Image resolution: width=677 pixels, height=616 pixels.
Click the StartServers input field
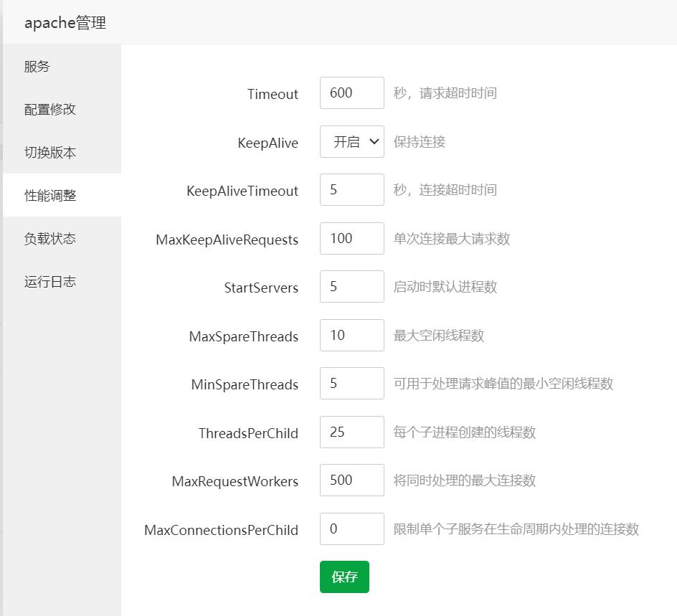coord(352,286)
